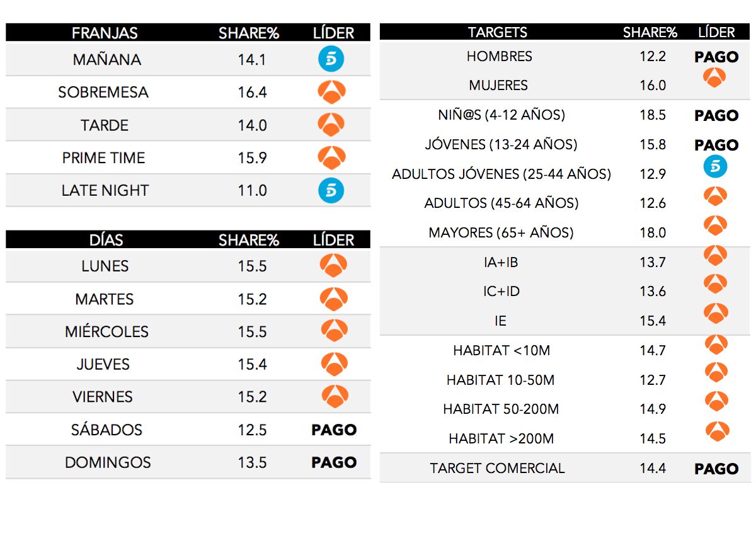This screenshot has width=756, height=548.
Task: Select the PAGO label beside TARGET COMERCIAL
Action: (716, 469)
